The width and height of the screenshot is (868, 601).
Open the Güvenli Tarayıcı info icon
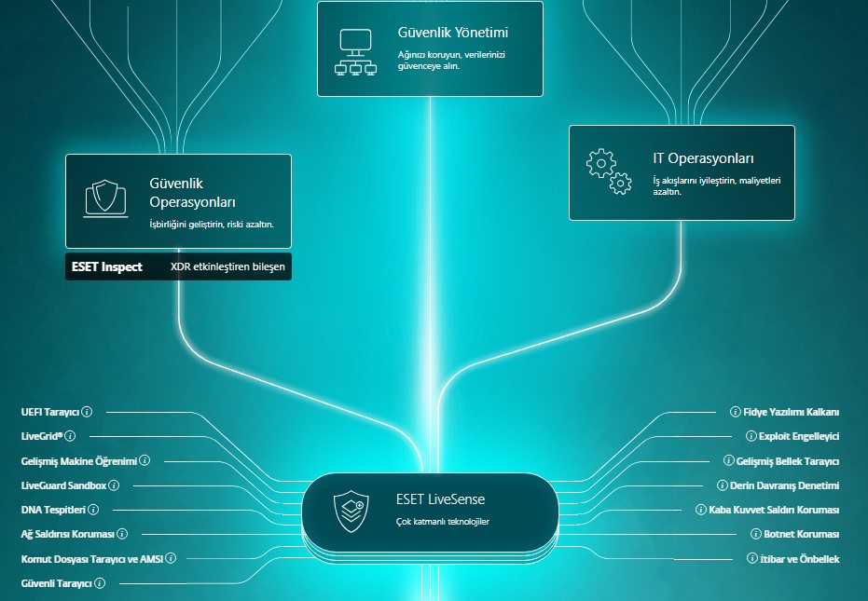tap(100, 582)
